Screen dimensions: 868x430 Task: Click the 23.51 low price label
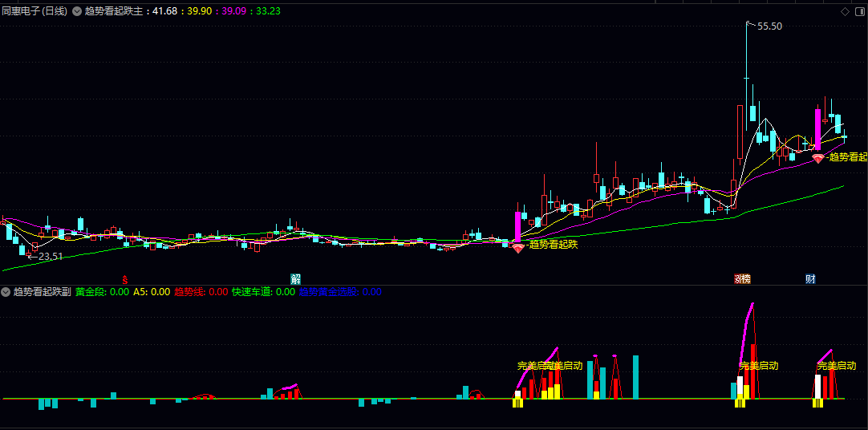51,256
